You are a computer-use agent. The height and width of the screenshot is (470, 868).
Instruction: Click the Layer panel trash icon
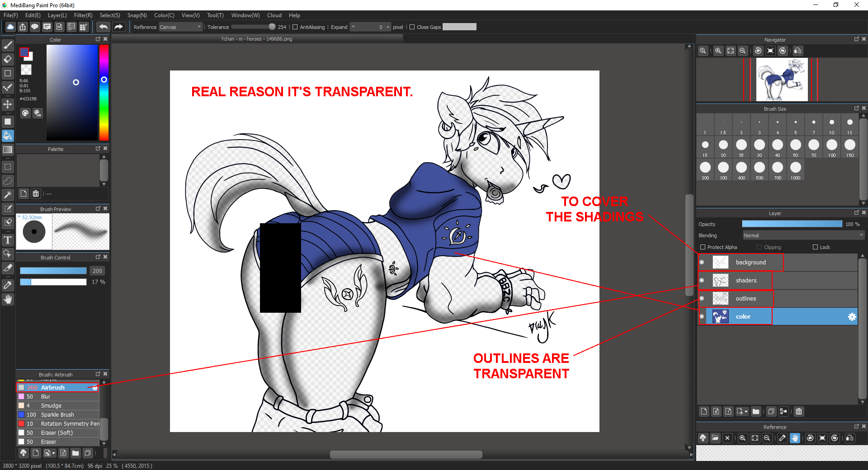799,411
